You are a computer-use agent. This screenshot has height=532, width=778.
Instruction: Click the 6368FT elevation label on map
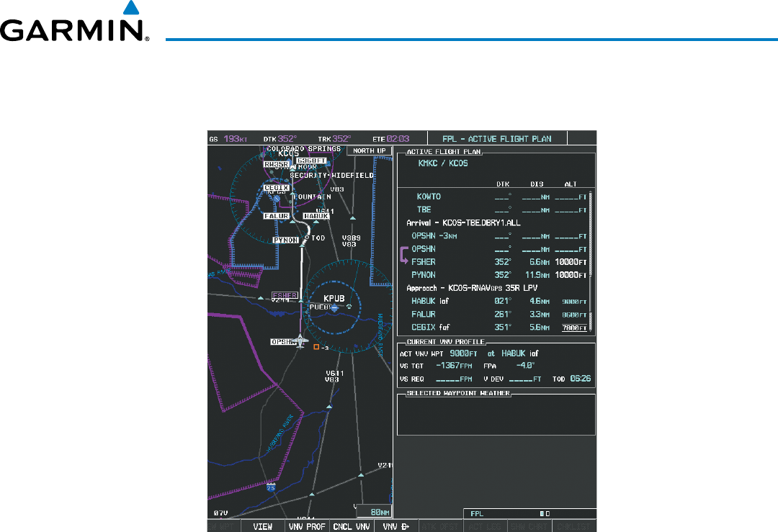point(312,161)
